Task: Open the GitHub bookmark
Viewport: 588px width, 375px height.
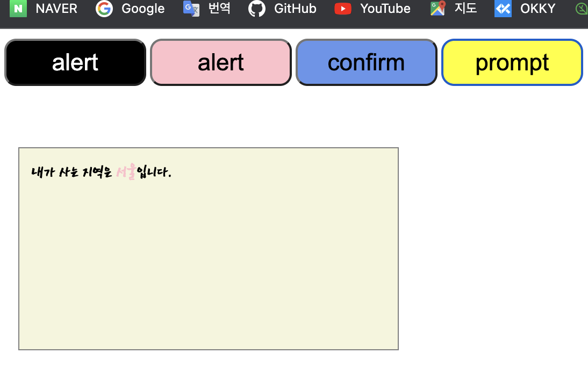Action: pos(282,9)
